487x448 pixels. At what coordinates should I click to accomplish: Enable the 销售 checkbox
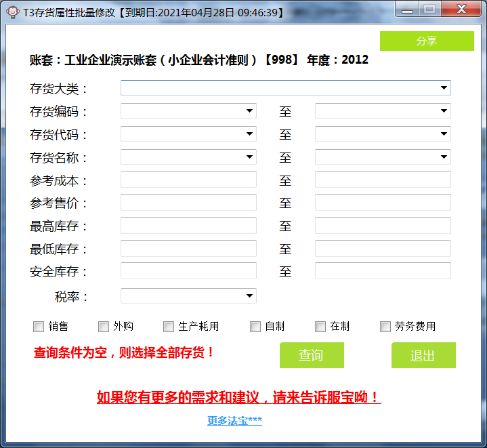(x=39, y=327)
